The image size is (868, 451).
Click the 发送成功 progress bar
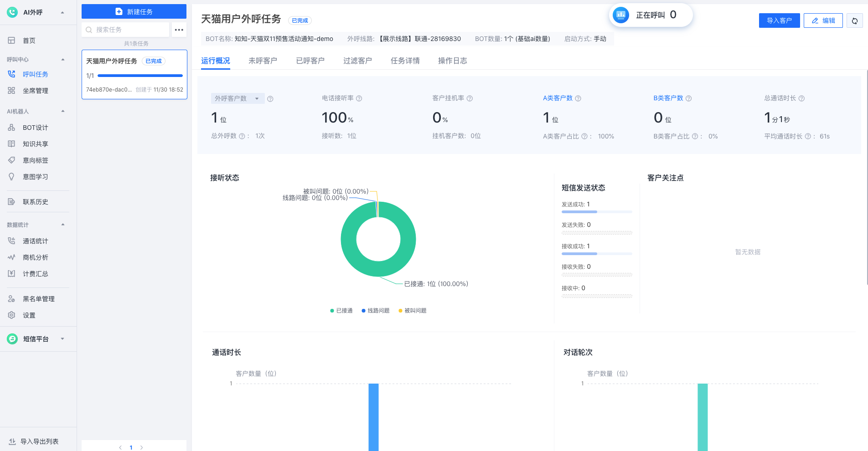point(597,212)
